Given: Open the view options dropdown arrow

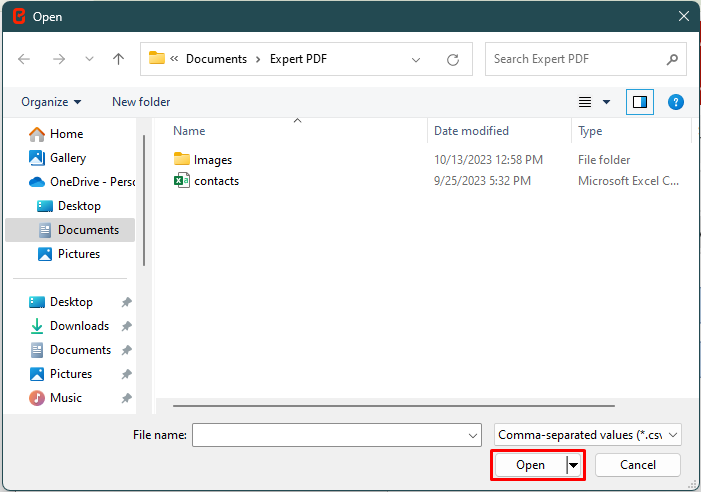Looking at the screenshot, I should click(x=607, y=102).
